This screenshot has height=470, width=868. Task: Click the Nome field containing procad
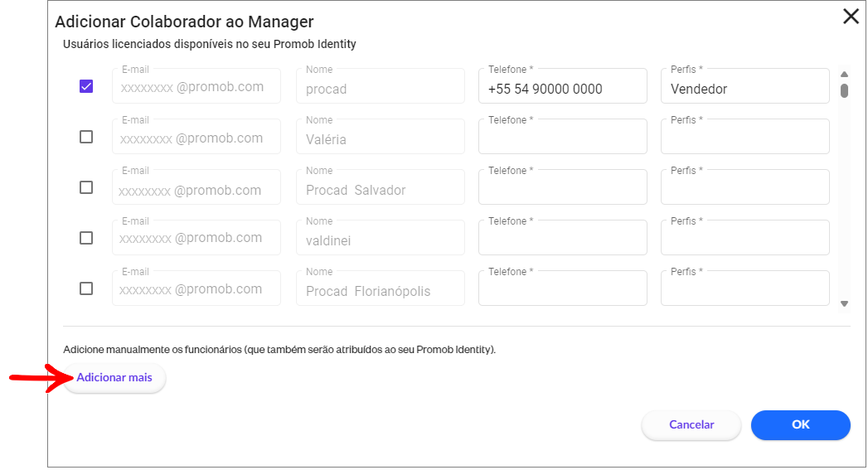[381, 86]
